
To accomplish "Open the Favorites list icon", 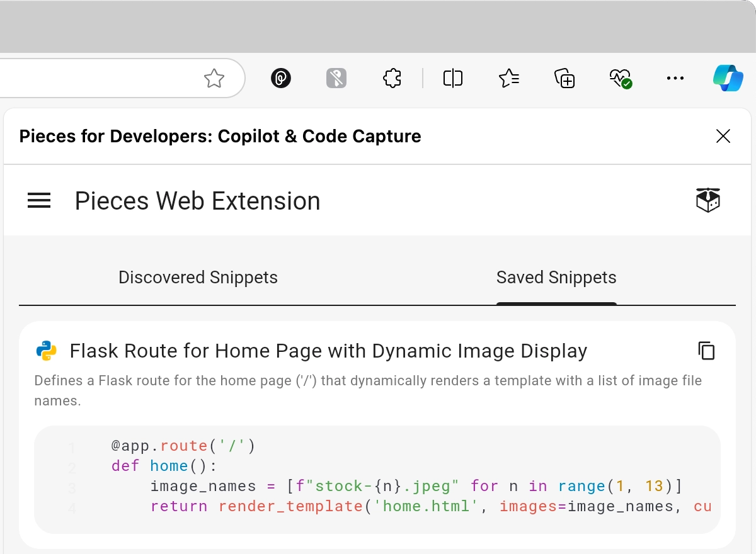I will [509, 78].
